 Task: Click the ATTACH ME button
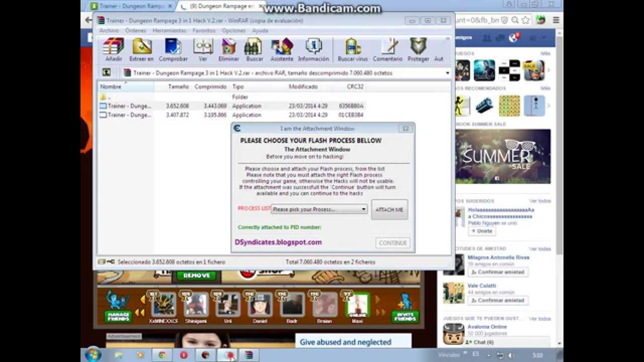[x=389, y=210]
